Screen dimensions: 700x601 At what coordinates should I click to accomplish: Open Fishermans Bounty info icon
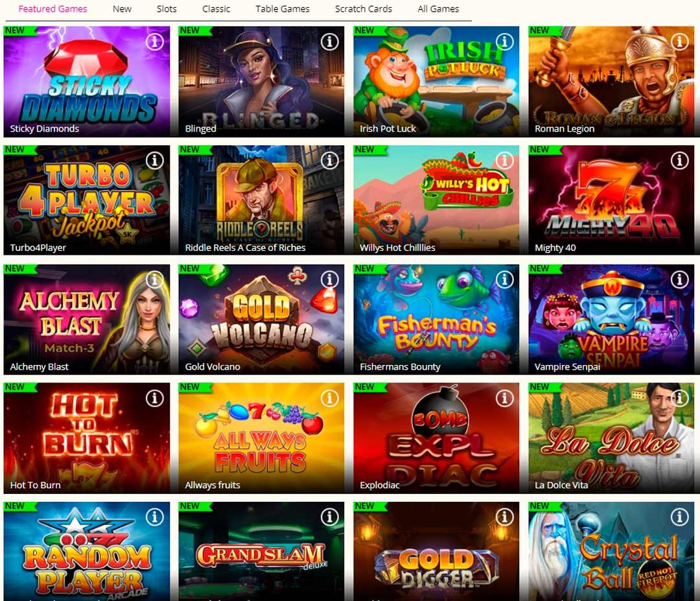click(x=504, y=279)
